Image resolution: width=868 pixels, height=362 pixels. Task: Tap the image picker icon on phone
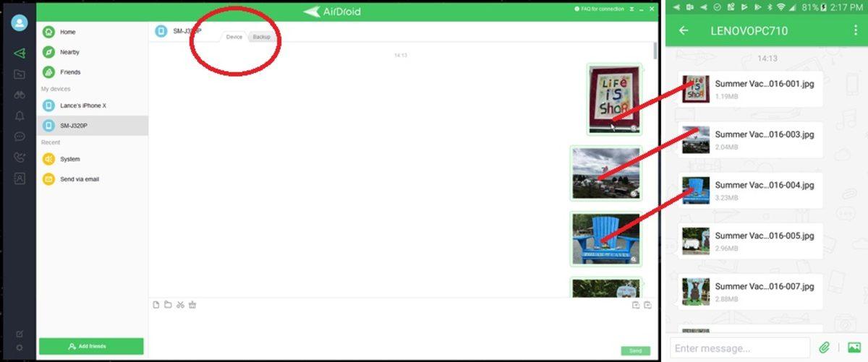pyautogui.click(x=854, y=348)
